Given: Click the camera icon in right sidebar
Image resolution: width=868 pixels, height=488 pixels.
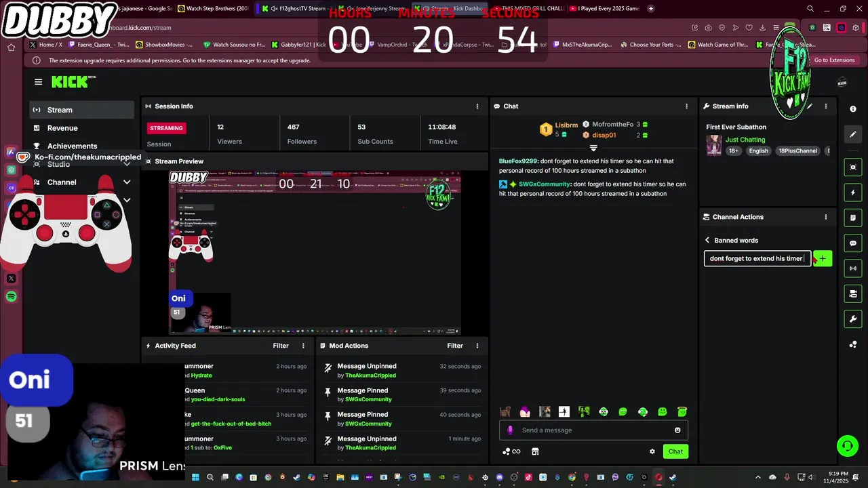Looking at the screenshot, I should (853, 293).
